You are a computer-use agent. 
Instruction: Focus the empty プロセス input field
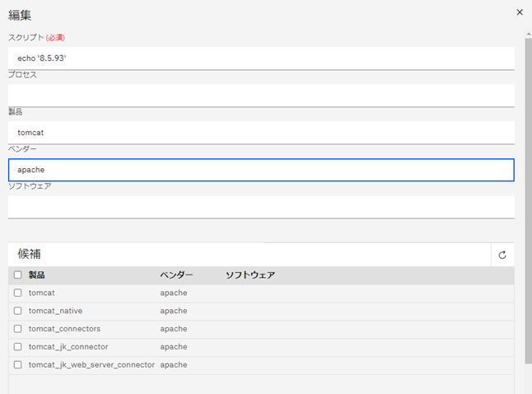click(261, 95)
